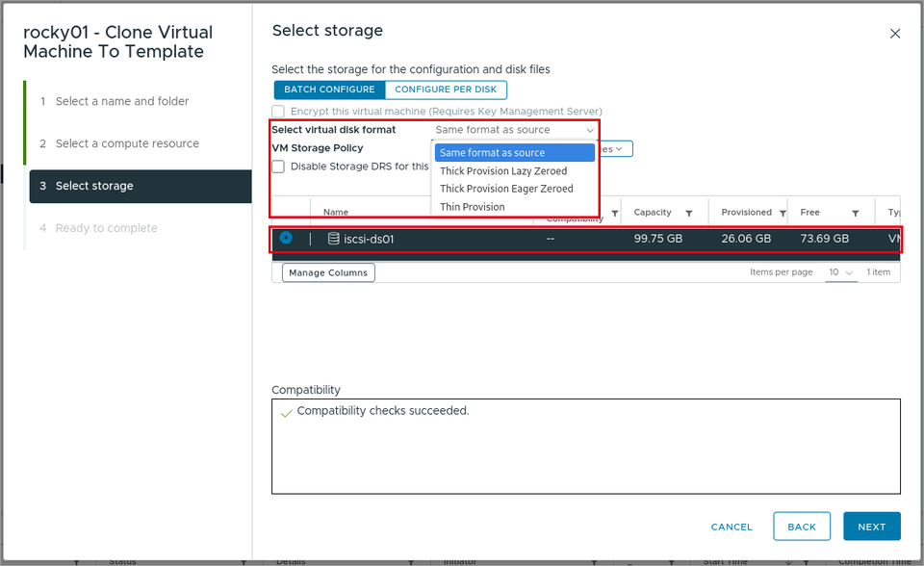The height and width of the screenshot is (566, 924).
Task: Choose Thick Provision Eager Zeroed option
Action: (506, 189)
